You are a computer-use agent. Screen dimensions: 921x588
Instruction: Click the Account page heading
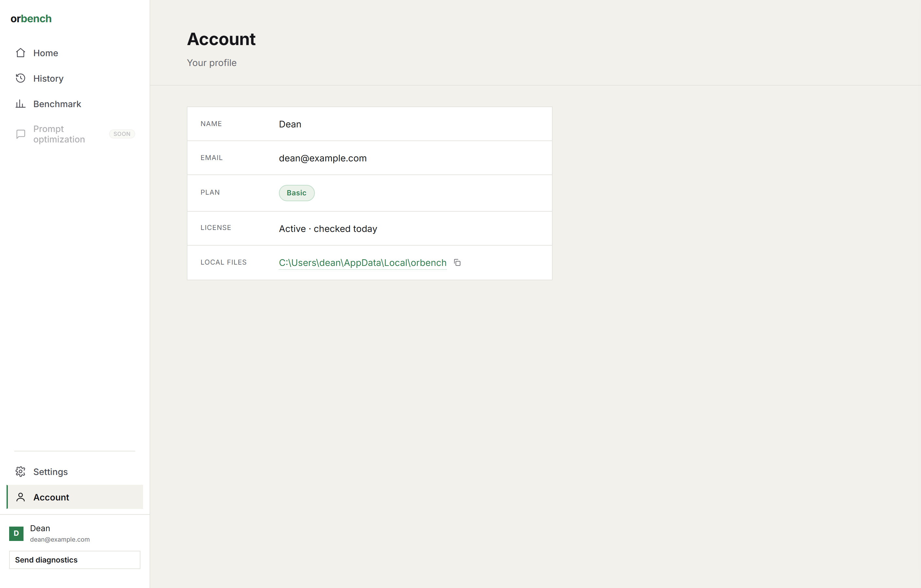click(x=221, y=39)
